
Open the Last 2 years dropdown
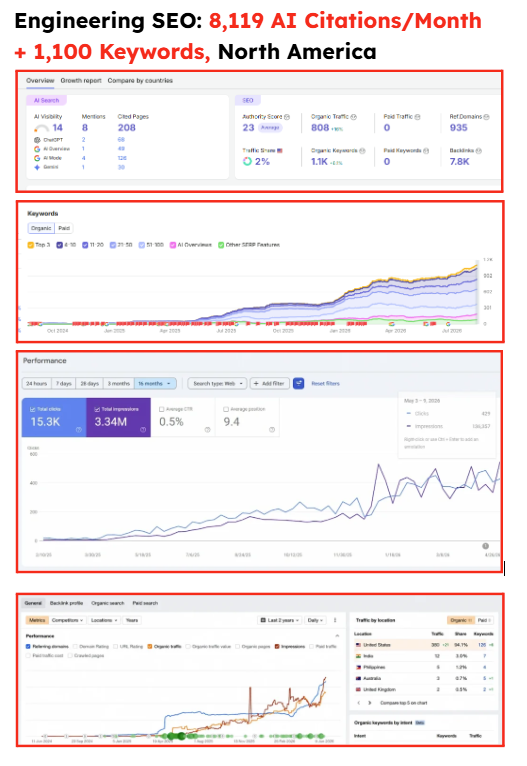point(280,620)
